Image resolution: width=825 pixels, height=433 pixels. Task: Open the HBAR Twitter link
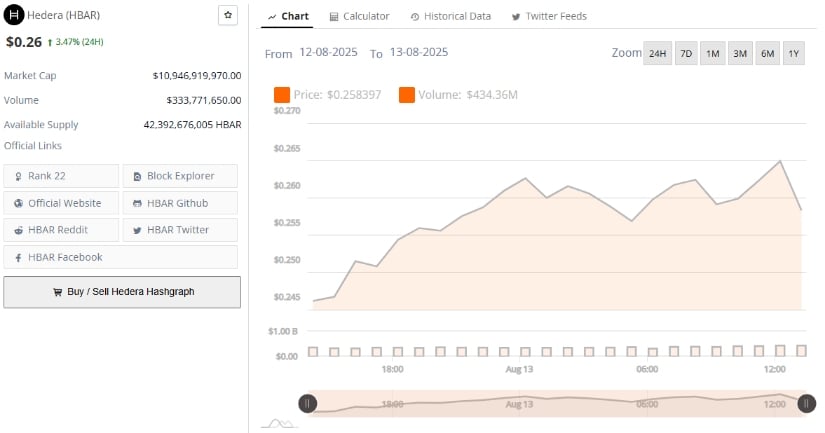click(180, 230)
